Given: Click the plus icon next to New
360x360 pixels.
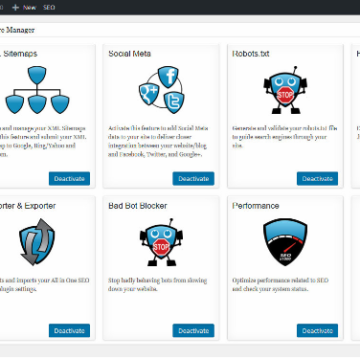Looking at the screenshot, I should [x=15, y=7].
